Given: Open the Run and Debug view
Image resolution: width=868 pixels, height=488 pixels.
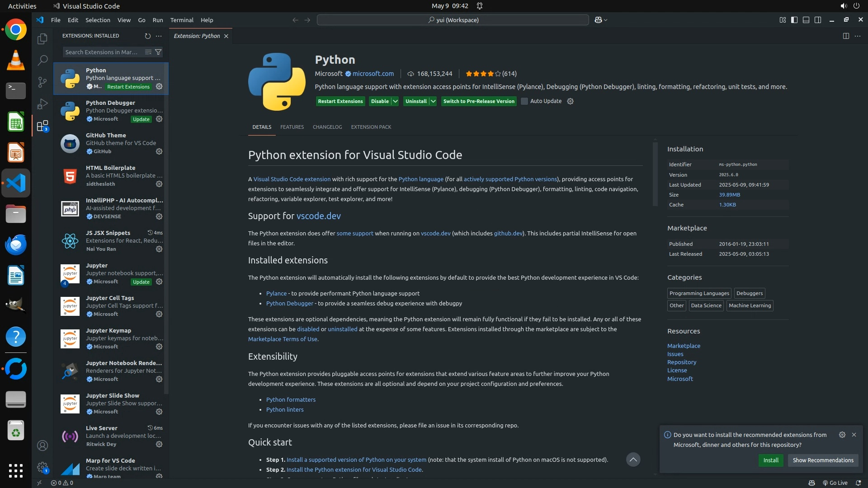Looking at the screenshot, I should pyautogui.click(x=42, y=104).
